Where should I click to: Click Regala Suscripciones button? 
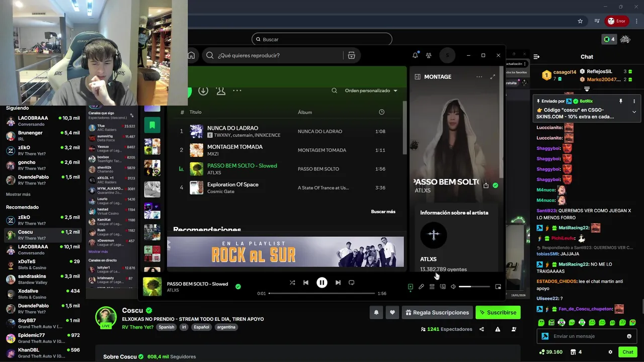click(x=437, y=313)
